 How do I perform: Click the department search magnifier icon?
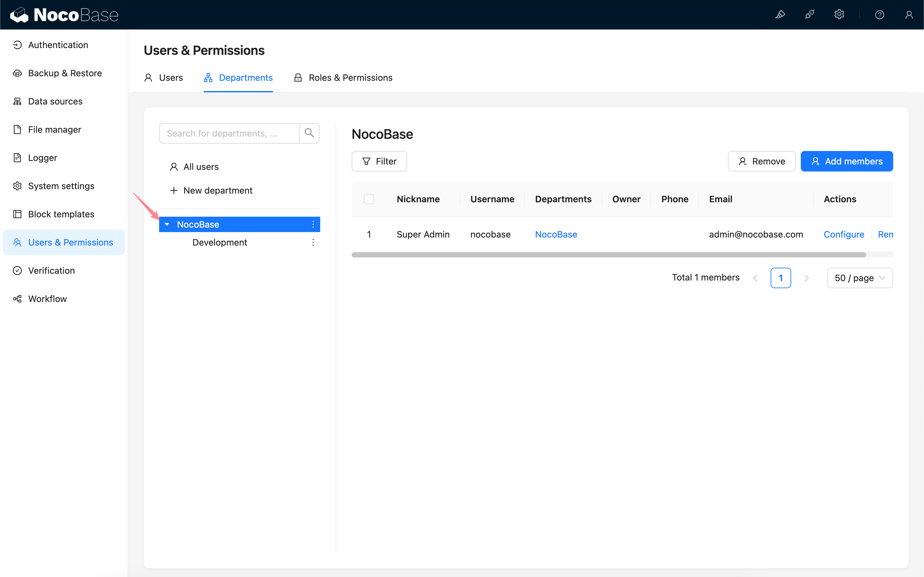309,133
